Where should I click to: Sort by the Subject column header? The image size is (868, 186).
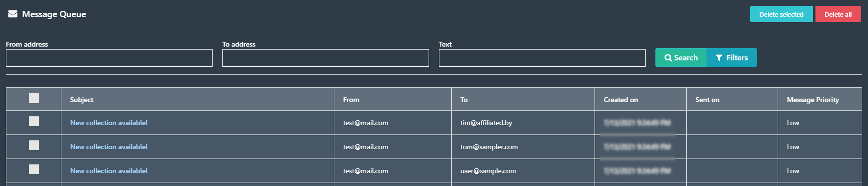coord(81,100)
